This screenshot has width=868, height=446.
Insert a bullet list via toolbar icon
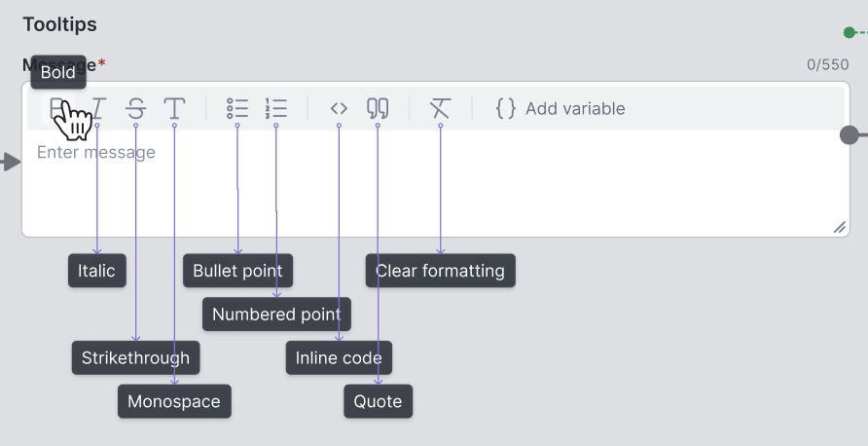pyautogui.click(x=237, y=108)
